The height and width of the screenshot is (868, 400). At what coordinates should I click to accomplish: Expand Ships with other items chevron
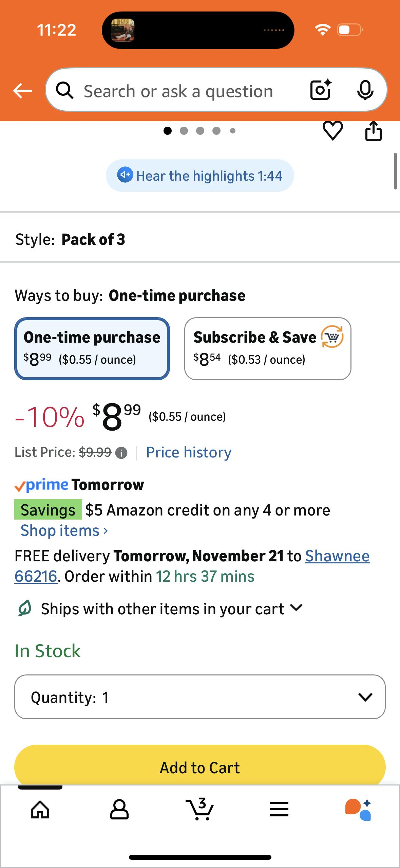coord(297,608)
